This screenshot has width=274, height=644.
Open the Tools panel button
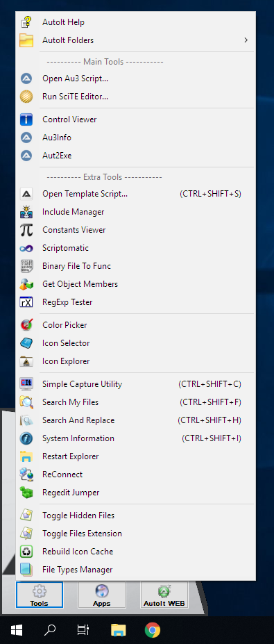click(40, 595)
